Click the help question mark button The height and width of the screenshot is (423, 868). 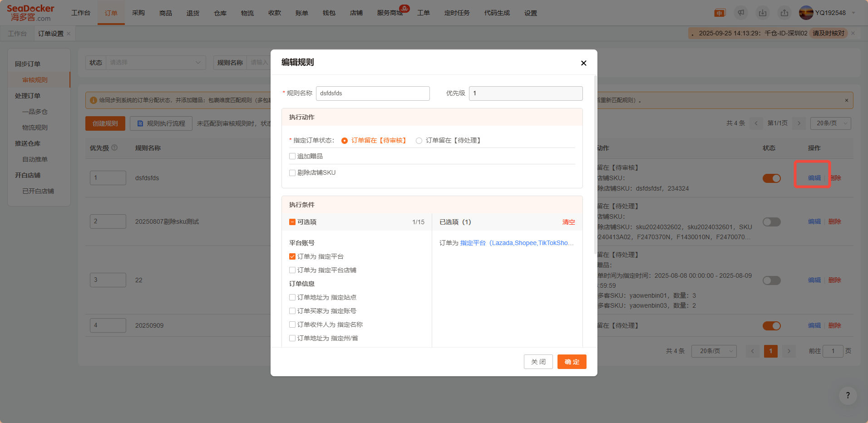coord(848,396)
